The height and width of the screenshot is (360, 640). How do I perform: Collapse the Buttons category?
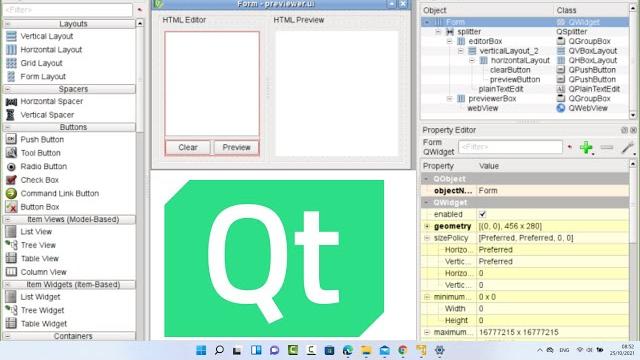[8, 127]
